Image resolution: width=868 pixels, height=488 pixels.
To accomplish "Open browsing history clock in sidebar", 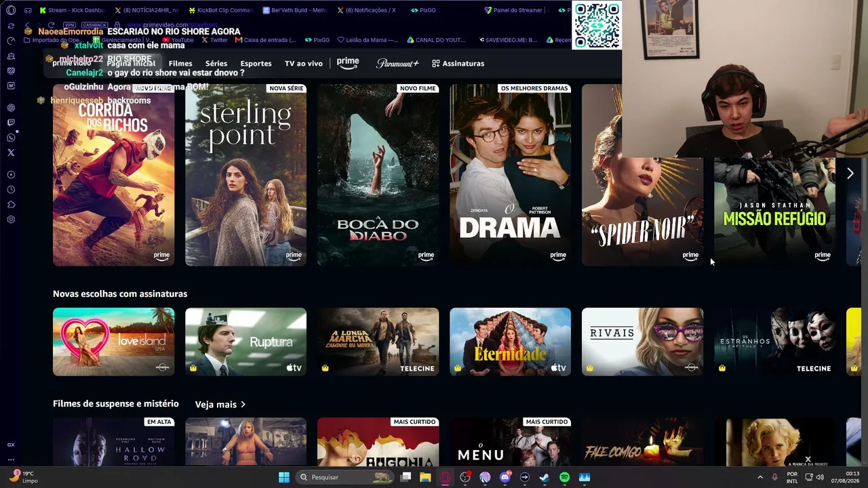I will tap(11, 190).
